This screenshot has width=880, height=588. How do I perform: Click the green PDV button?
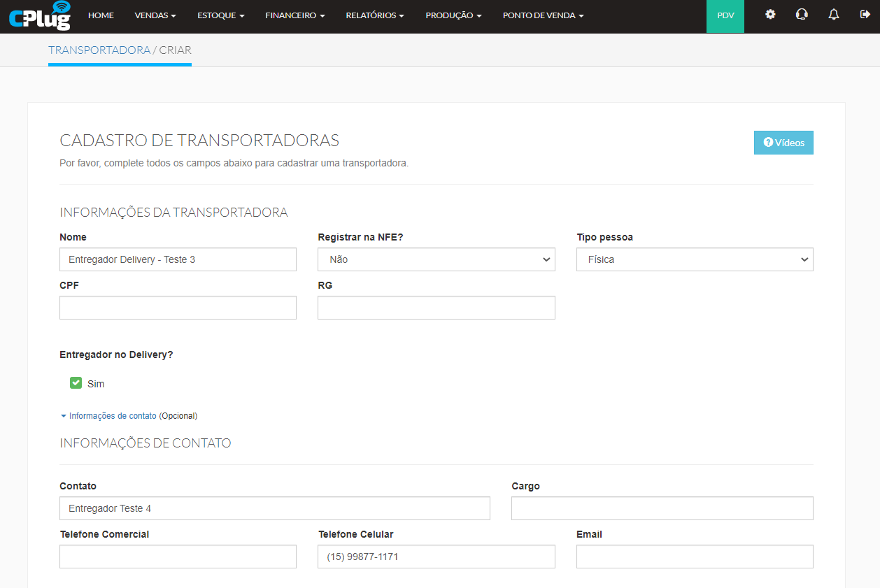[725, 16]
